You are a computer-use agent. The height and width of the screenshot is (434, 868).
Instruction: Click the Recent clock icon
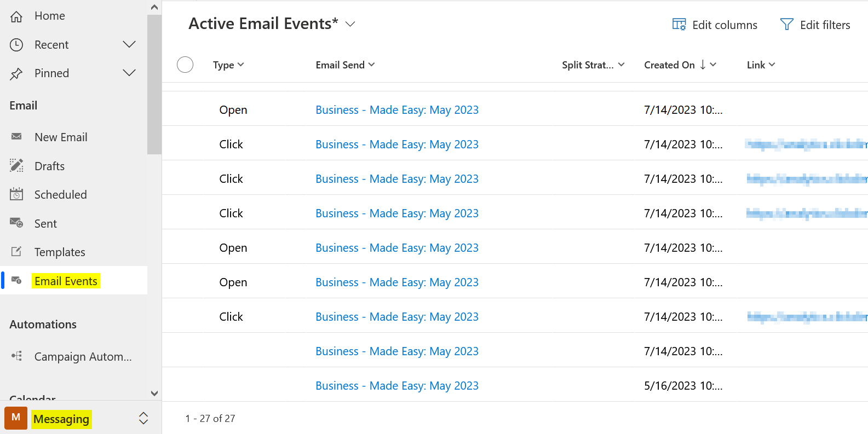pyautogui.click(x=16, y=45)
